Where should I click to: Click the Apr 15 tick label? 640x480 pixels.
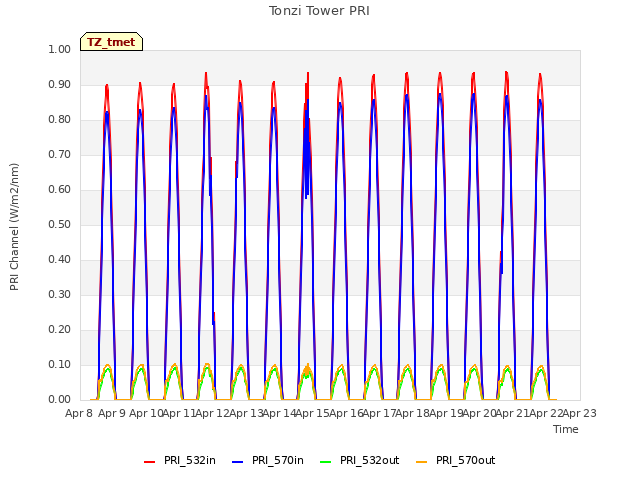coord(313,413)
